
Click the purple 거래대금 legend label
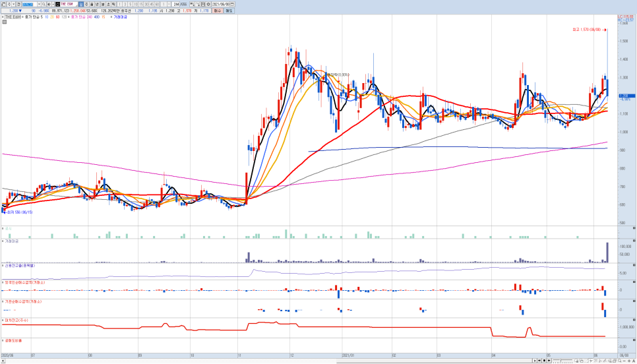[120, 17]
